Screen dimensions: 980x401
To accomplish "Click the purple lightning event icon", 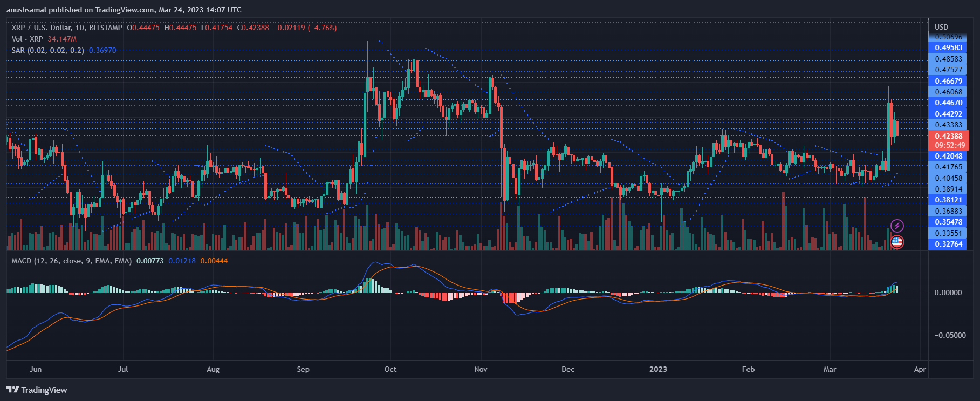I will (x=897, y=226).
